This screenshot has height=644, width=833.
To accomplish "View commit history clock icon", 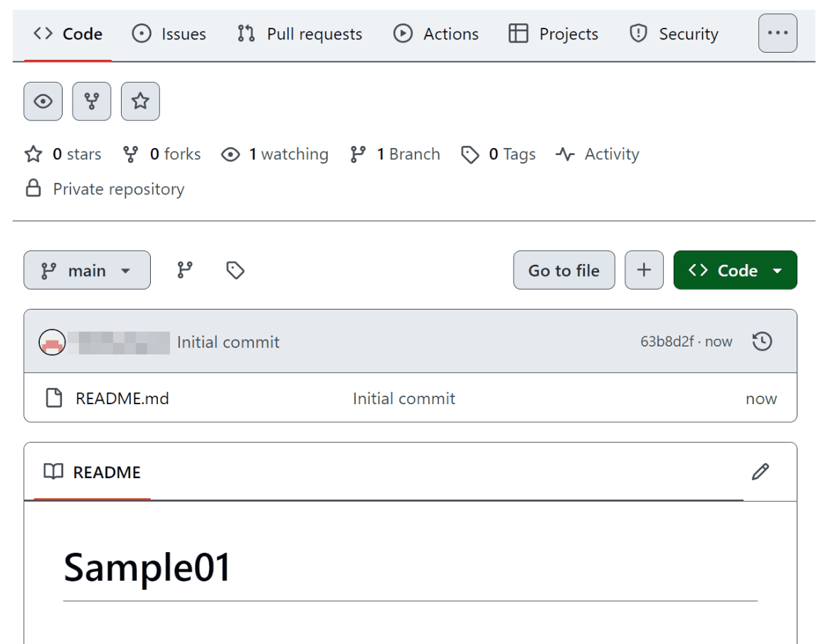I will [762, 341].
